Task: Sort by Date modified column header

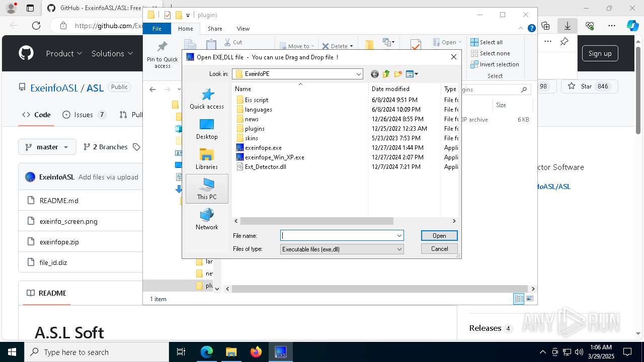Action: [x=405, y=88]
